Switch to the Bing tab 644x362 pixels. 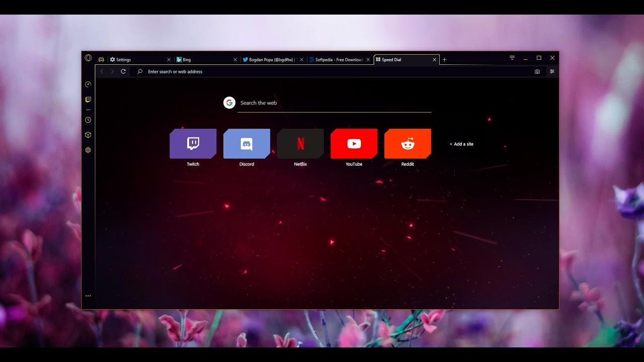pyautogui.click(x=206, y=59)
